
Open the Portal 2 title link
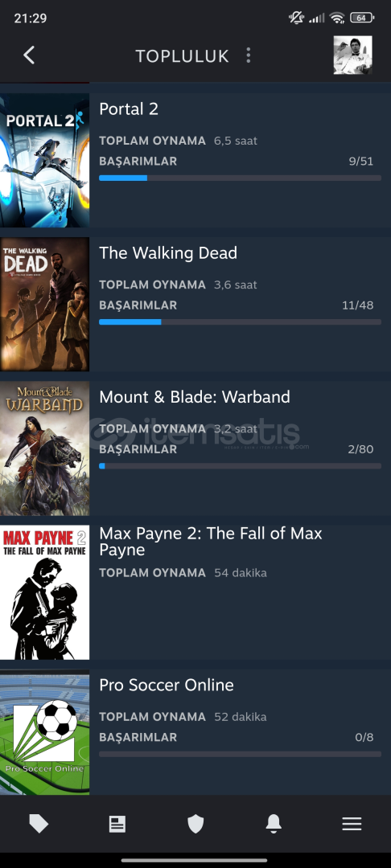pyautogui.click(x=129, y=109)
